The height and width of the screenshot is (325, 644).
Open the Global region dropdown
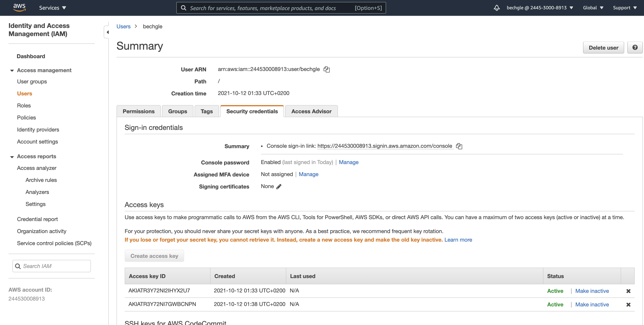pyautogui.click(x=593, y=8)
